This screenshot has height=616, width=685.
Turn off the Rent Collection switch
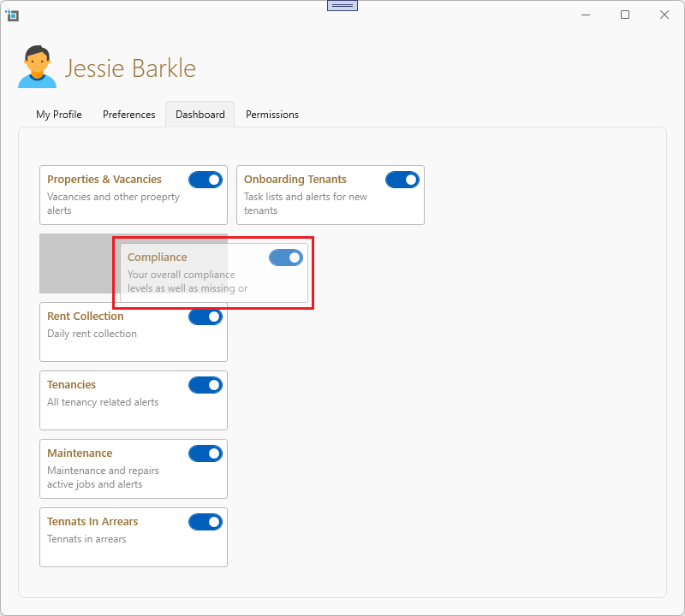(x=205, y=317)
